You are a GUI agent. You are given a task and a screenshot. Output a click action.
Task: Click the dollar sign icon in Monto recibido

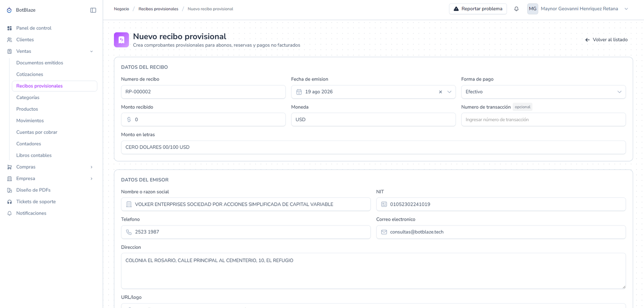point(129,120)
